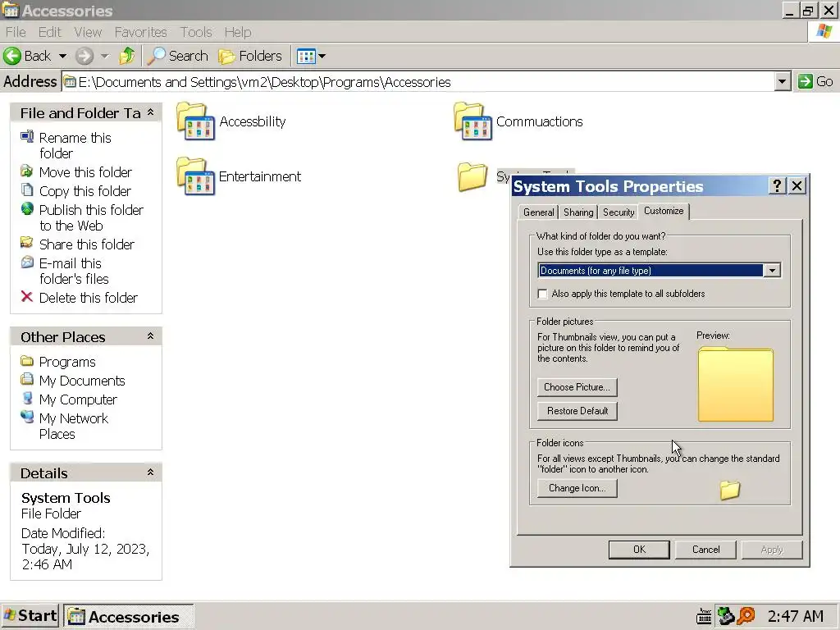Click Copy this folder icon
Image resolution: width=840 pixels, height=630 pixels.
(x=27, y=189)
